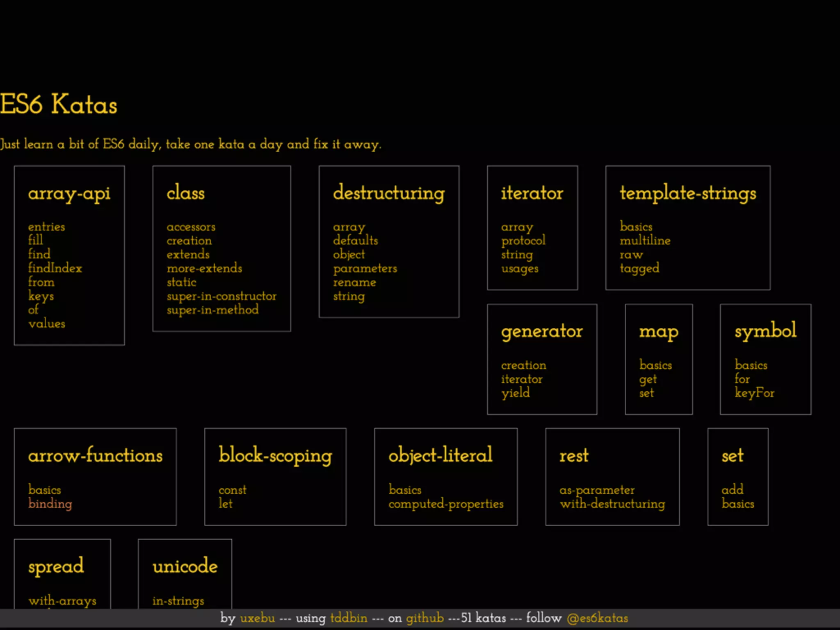840x630 pixels.
Task: Select the object-literal computed-properties kata
Action: [446, 504]
